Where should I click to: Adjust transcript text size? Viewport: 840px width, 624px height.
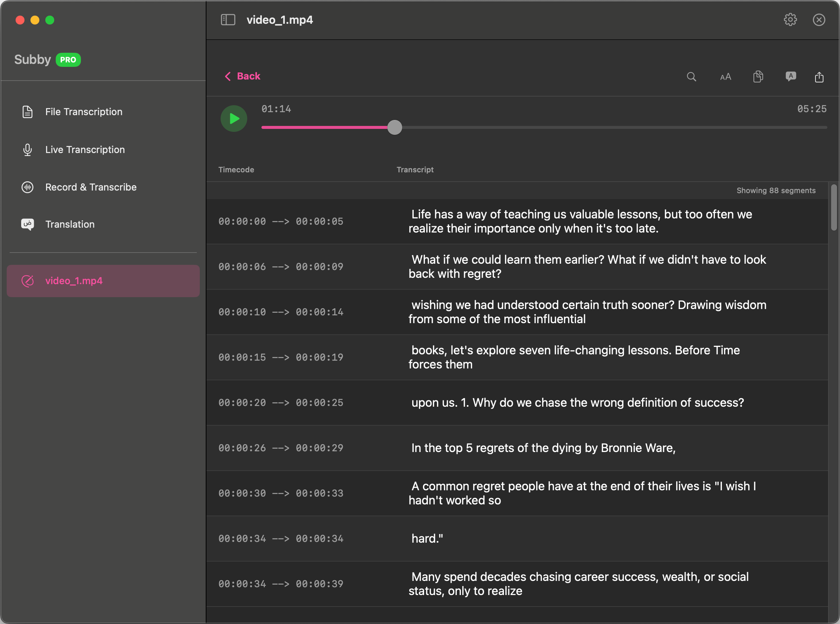[725, 77]
